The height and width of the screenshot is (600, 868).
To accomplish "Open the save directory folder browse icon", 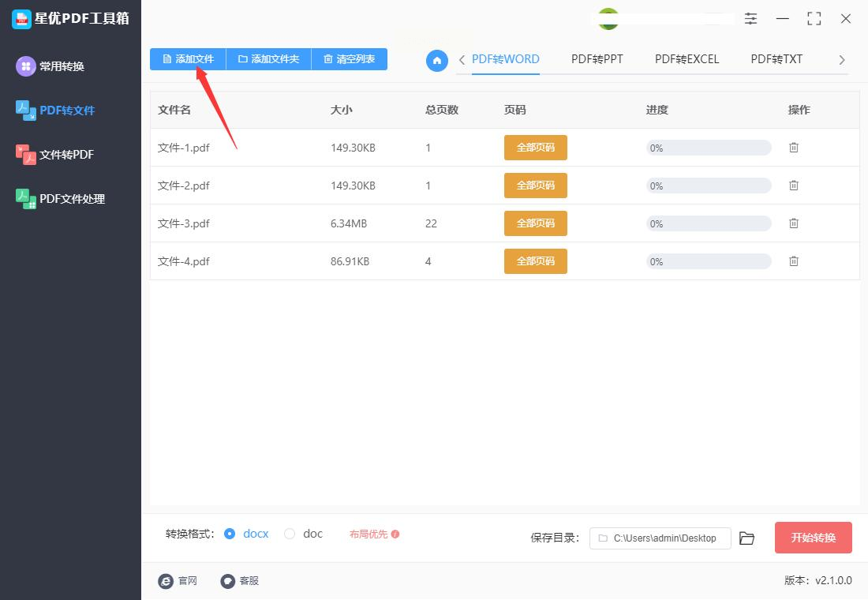I will 746,538.
